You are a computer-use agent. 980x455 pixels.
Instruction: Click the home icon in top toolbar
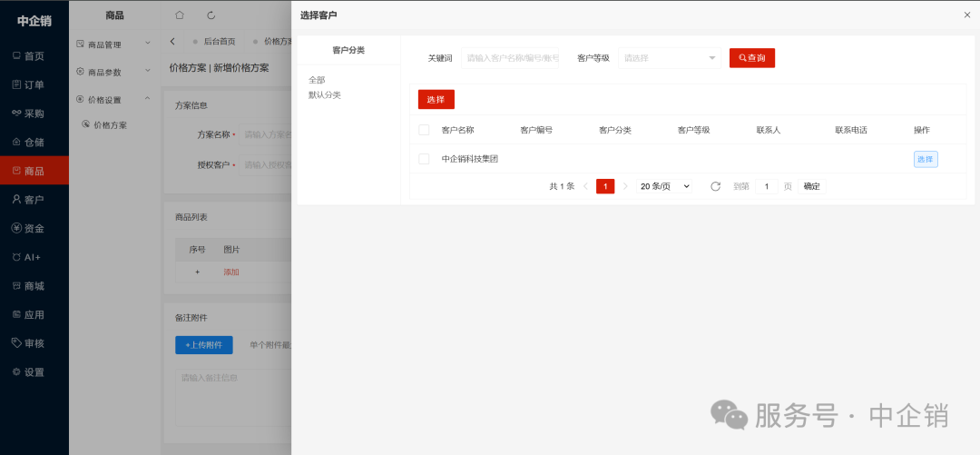coord(180,15)
